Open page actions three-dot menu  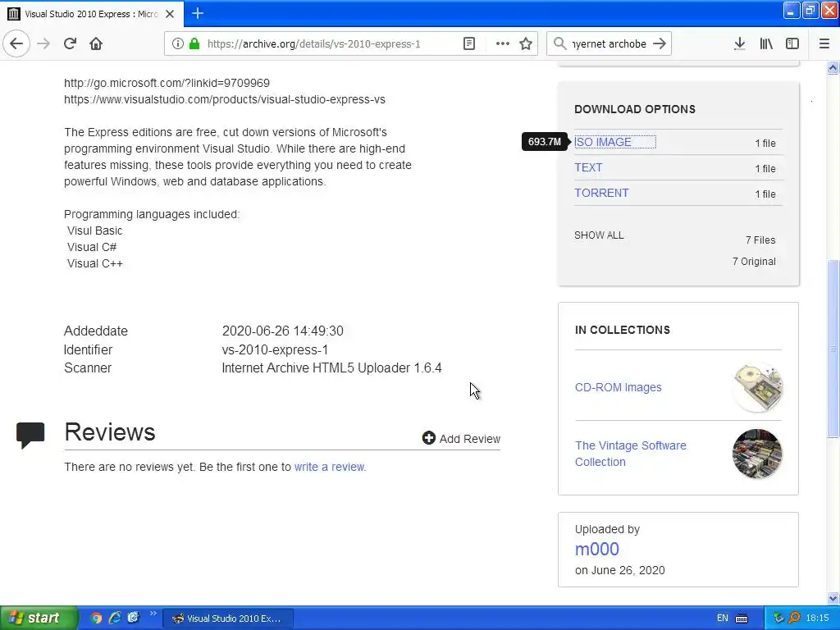point(503,43)
